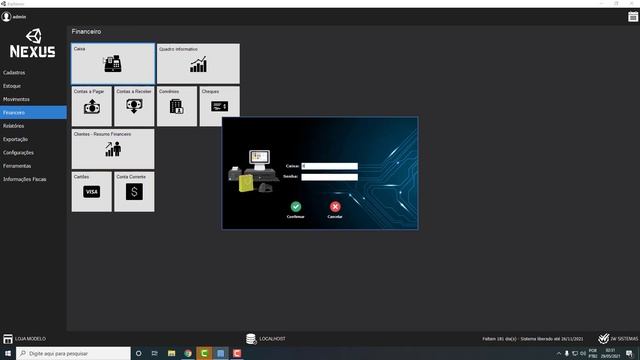
Task: Open the Convênios building tile
Action: 177,106
